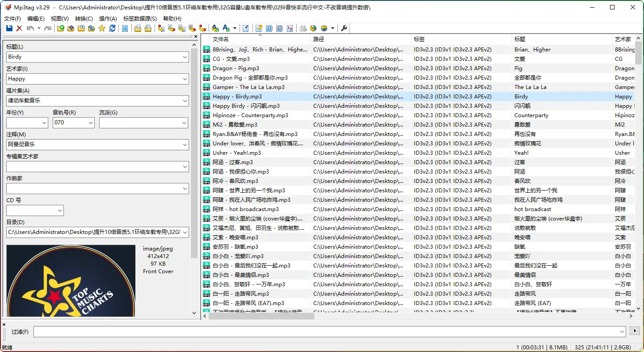Click the yellow star favorites icon
Screen dimensions: 644x352
click(x=102, y=29)
